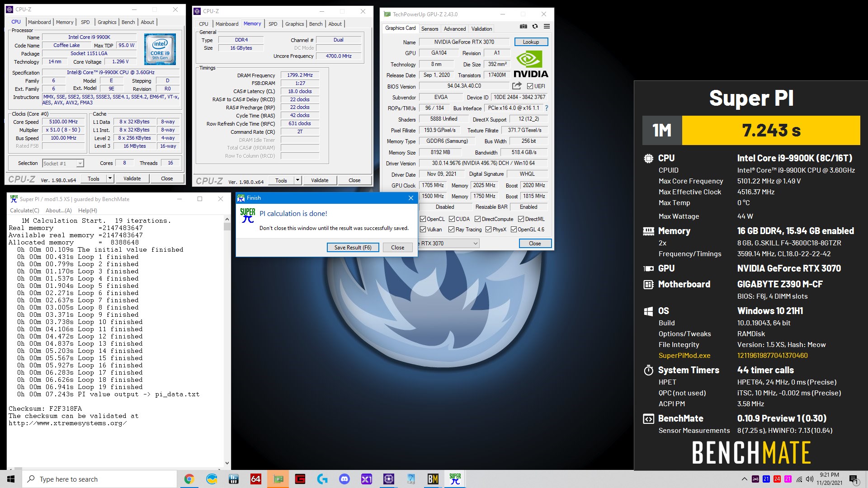This screenshot has height=488, width=868.
Task: Open Wi-Fi network settings in tray
Action: (x=799, y=479)
